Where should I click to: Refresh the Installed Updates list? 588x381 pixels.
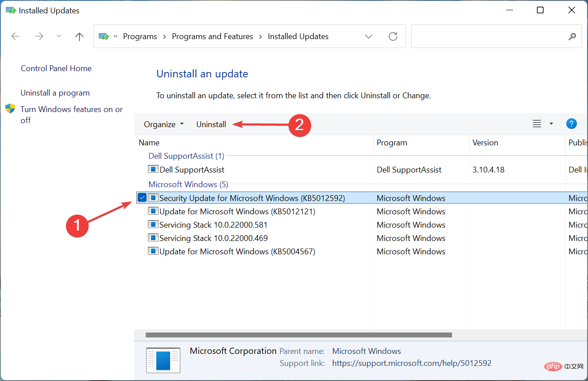393,36
